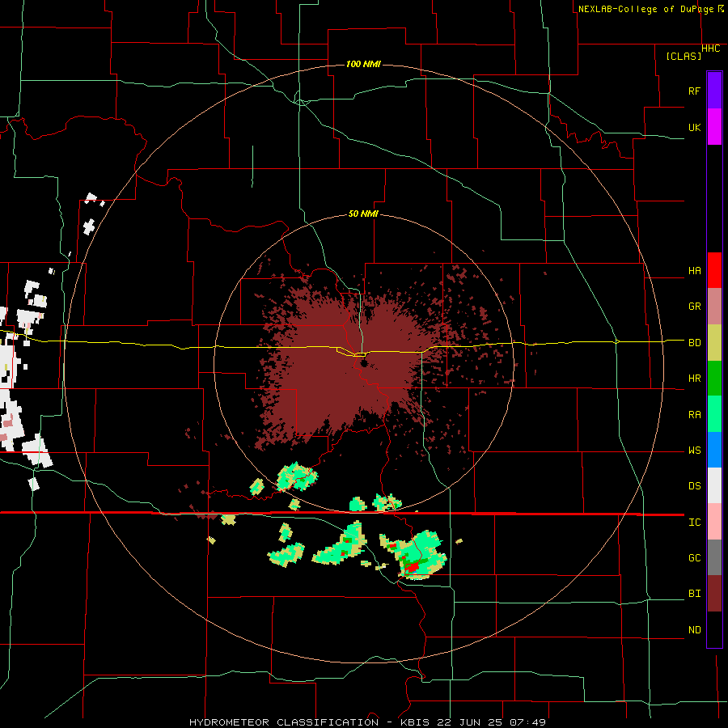Click the GC legend label
The width and height of the screenshot is (728, 728).
coord(694,558)
